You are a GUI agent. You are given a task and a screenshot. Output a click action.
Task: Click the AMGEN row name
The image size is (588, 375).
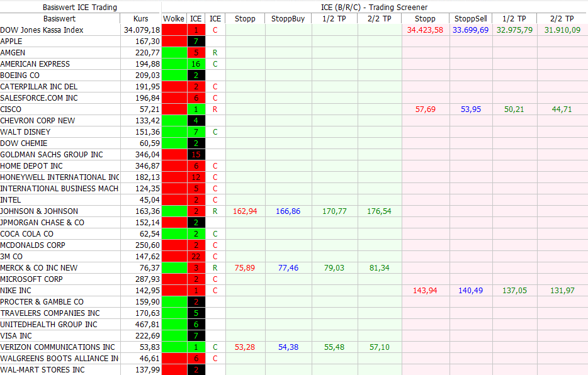13,53
